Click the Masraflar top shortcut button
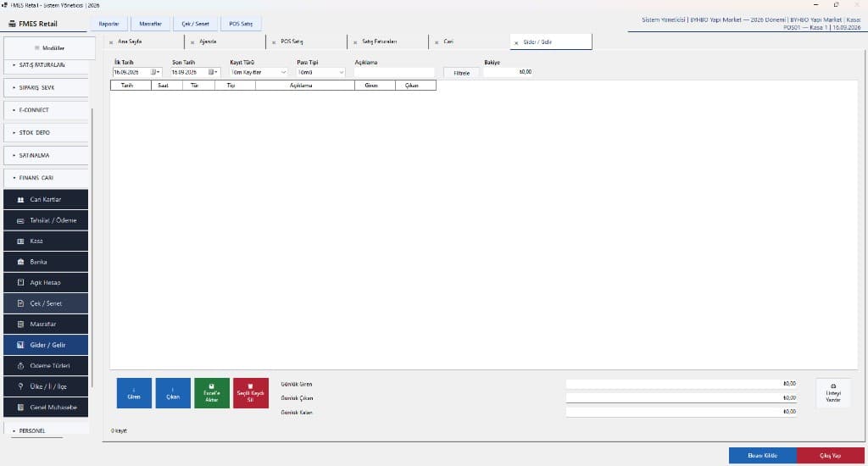The height and width of the screenshot is (466, 868). (x=151, y=24)
